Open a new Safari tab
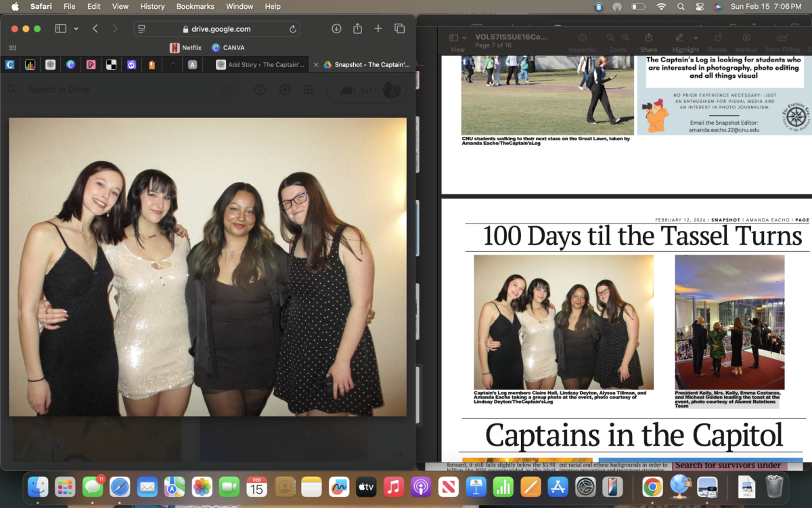812x508 pixels. point(378,28)
